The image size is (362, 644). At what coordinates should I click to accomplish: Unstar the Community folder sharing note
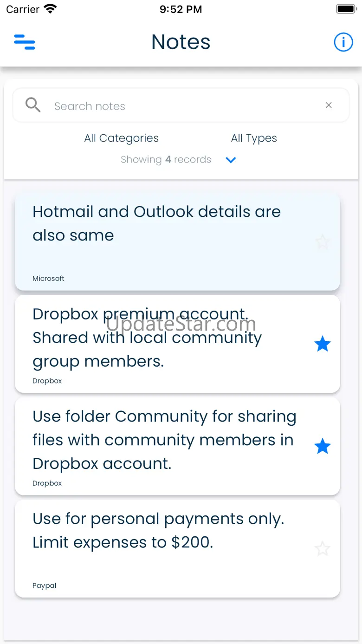(x=322, y=447)
